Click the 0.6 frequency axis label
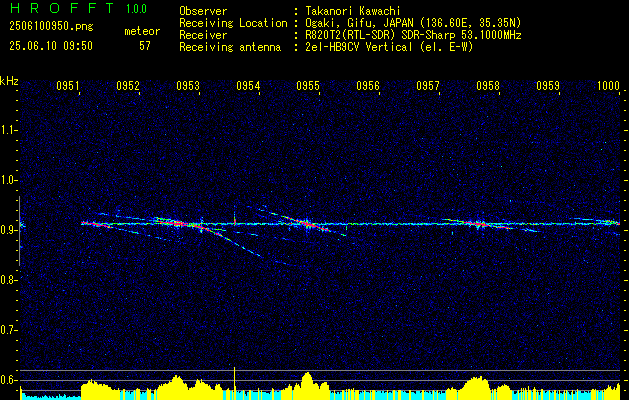The image size is (629, 400). pyautogui.click(x=8, y=380)
